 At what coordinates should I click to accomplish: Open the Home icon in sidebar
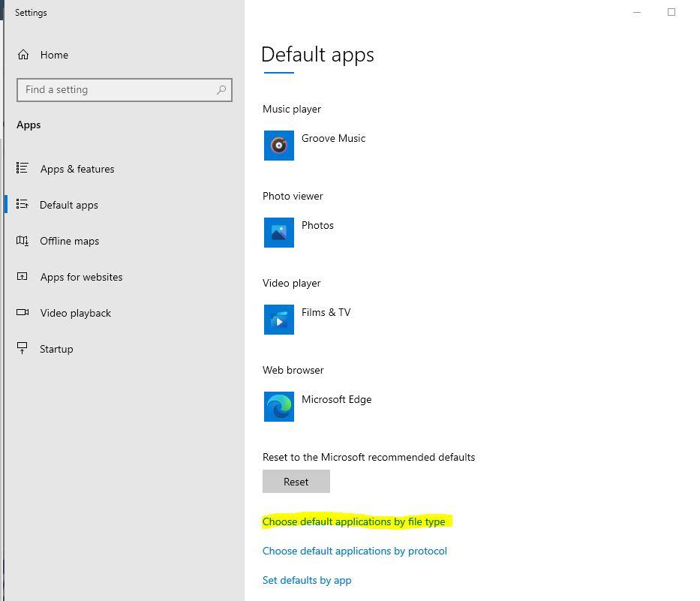click(x=24, y=55)
